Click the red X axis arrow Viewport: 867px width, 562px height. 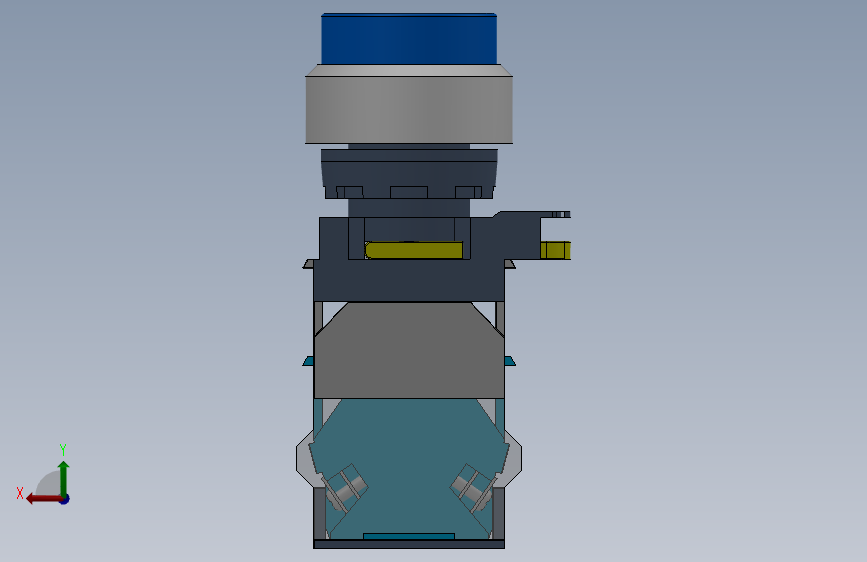[43, 499]
